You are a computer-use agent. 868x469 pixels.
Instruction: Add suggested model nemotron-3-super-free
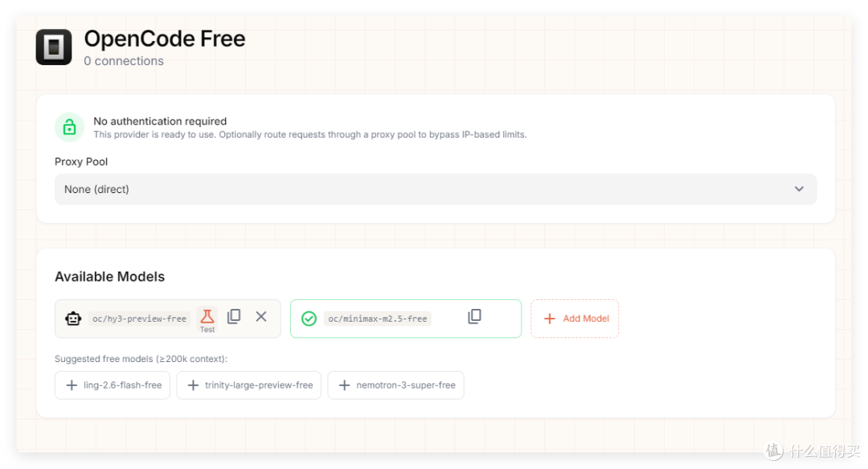pyautogui.click(x=395, y=385)
